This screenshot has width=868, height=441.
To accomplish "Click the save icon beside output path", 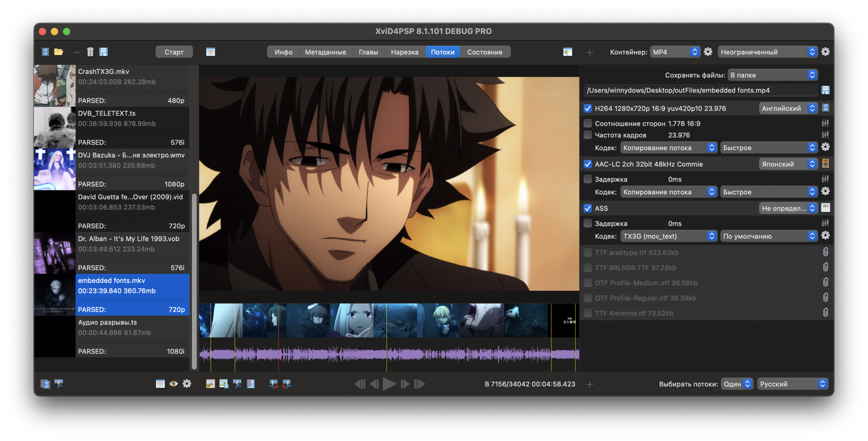I will pyautogui.click(x=825, y=90).
